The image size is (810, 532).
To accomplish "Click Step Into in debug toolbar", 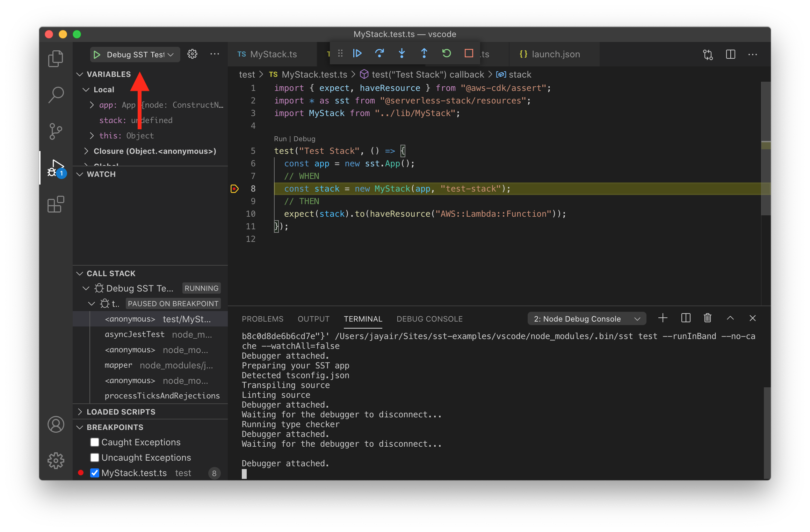I will 402,53.
